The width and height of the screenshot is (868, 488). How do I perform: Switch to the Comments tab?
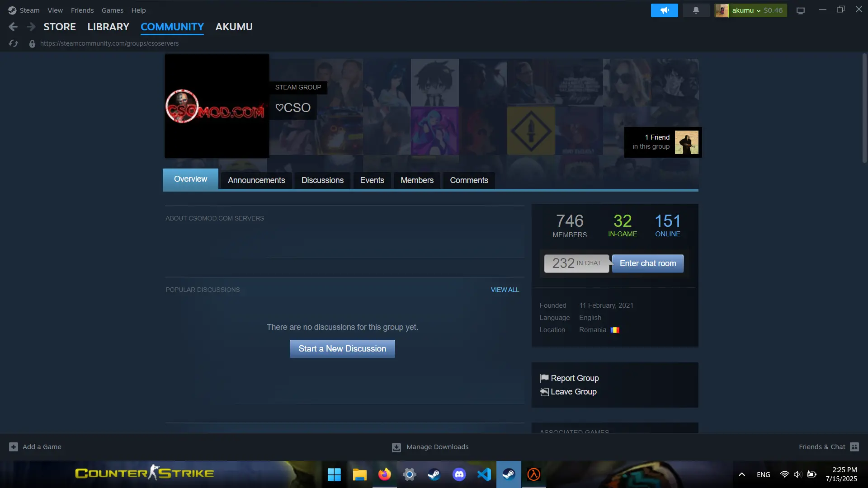tap(469, 180)
